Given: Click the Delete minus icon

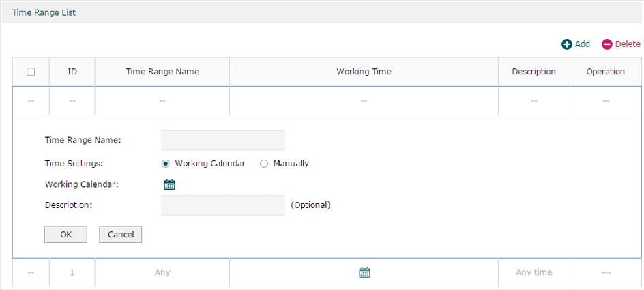Looking at the screenshot, I should coord(607,44).
